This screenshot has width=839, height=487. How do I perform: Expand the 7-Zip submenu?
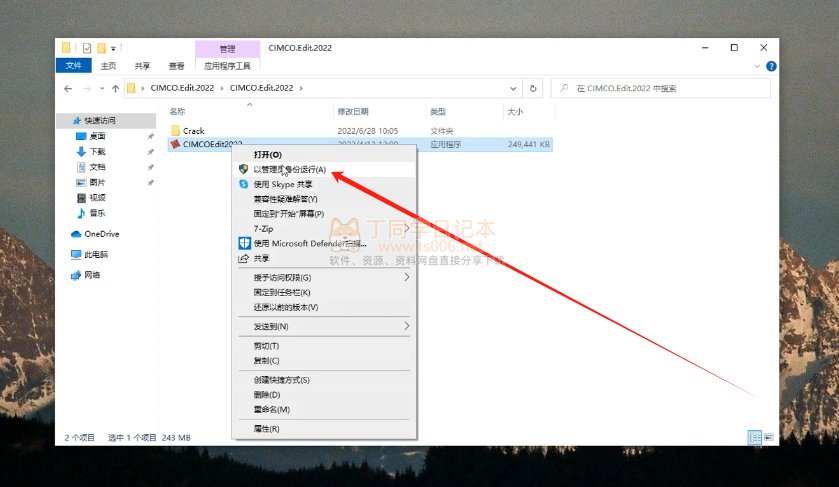[x=324, y=229]
